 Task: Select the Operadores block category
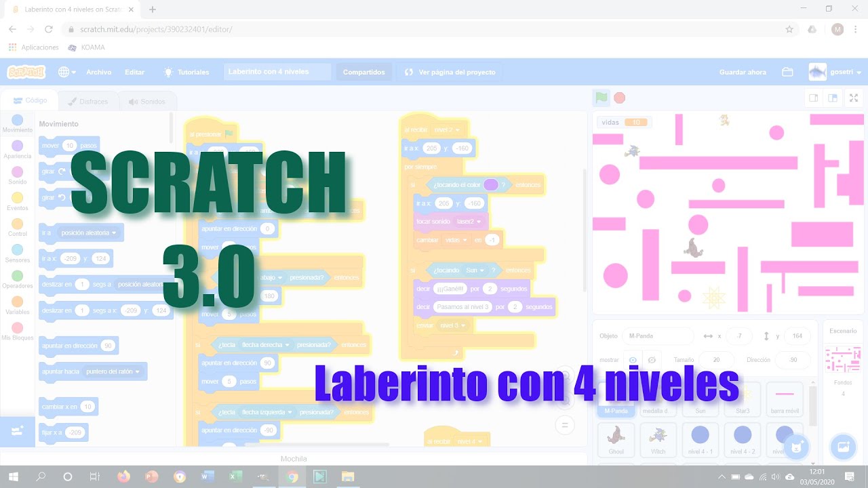[17, 279]
